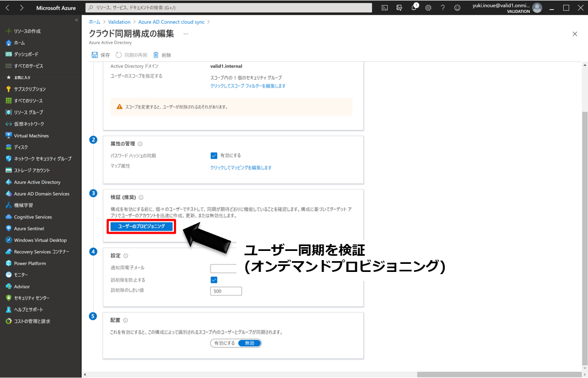Click Azure AD Connect cloud sync breadcrumb

click(171, 22)
